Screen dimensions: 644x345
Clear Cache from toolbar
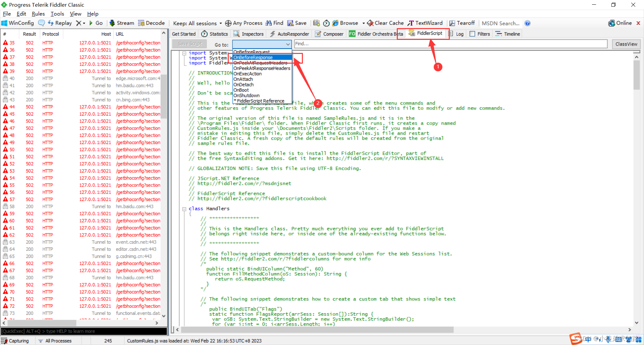tap(385, 23)
